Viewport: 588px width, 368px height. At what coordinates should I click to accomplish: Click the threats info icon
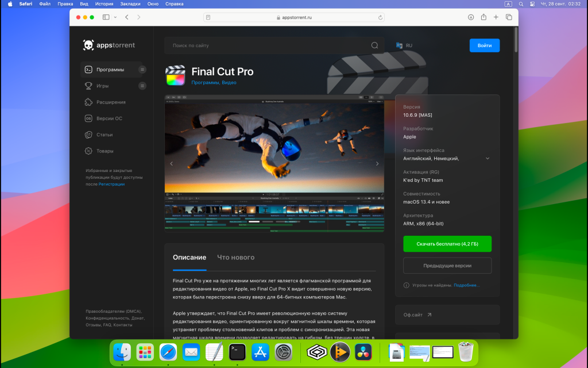tap(406, 285)
